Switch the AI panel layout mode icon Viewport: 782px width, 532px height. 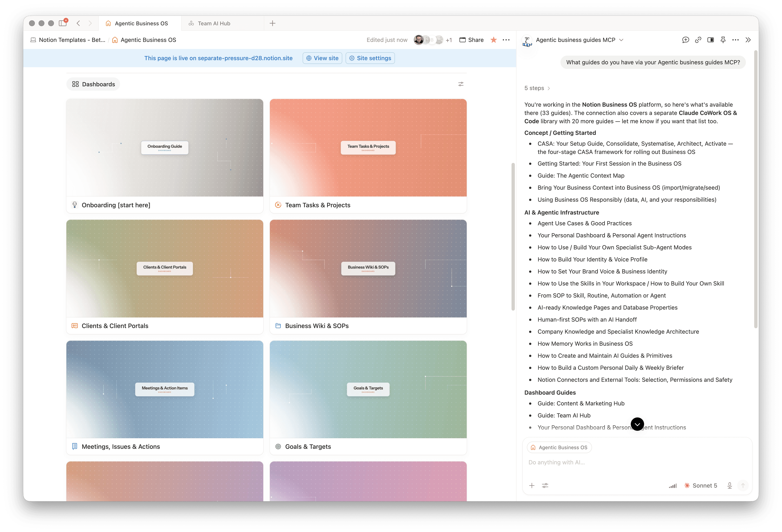[710, 40]
